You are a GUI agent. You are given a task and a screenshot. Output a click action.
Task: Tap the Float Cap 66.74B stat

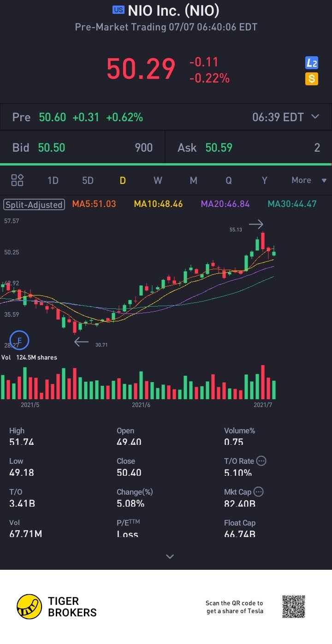pos(240,528)
